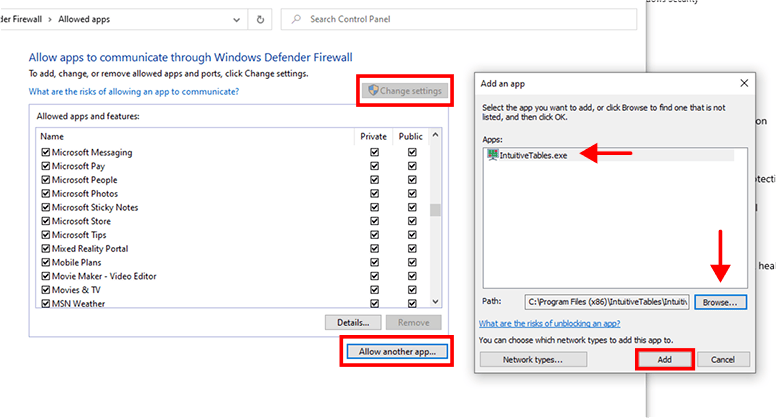The width and height of the screenshot is (776, 418).
Task: Click the Public column header
Action: pyautogui.click(x=411, y=137)
